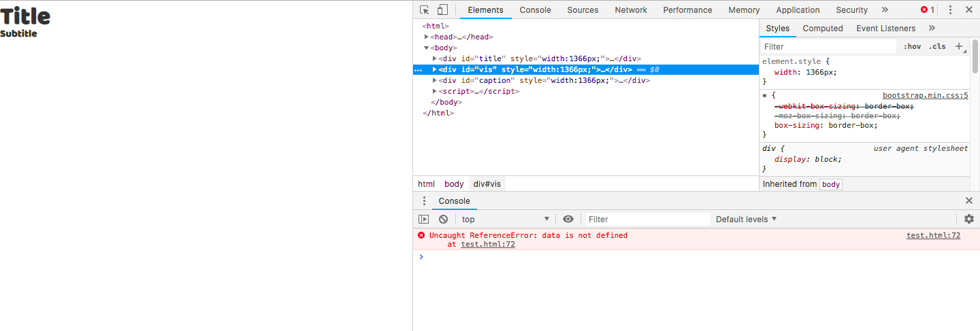980x331 pixels.
Task: Click the red error count indicator
Action: pyautogui.click(x=928, y=10)
